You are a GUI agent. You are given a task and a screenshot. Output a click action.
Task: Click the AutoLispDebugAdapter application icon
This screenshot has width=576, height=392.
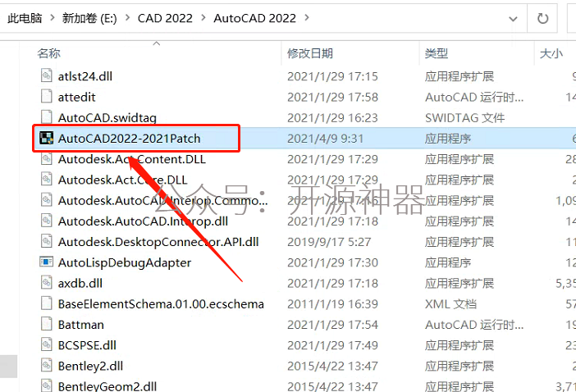46,262
